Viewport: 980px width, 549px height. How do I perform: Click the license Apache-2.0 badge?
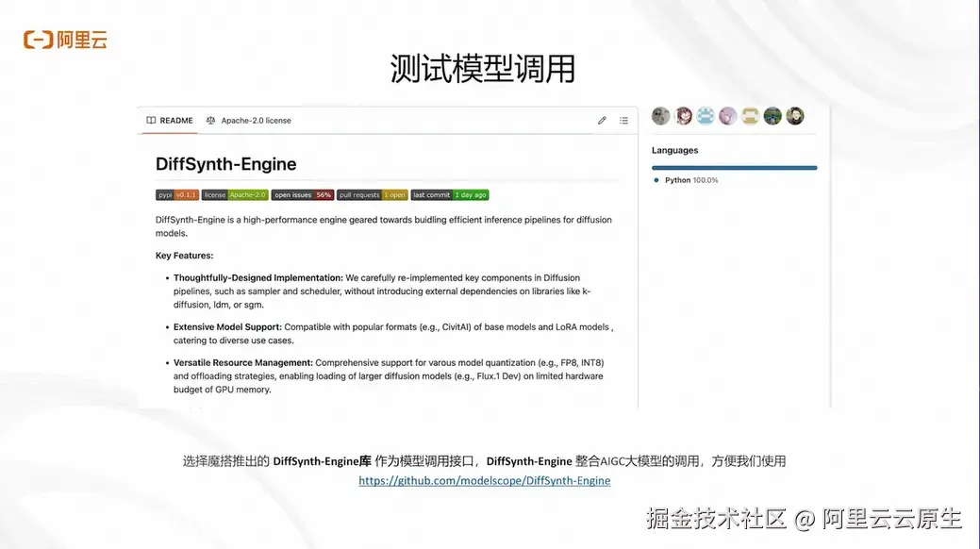pyautogui.click(x=235, y=194)
